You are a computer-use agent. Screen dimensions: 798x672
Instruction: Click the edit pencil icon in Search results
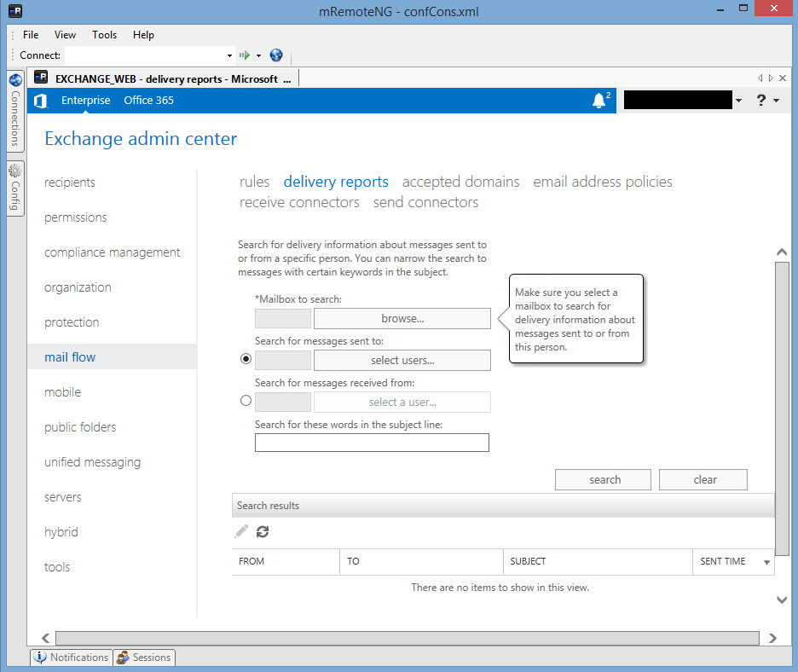241,531
